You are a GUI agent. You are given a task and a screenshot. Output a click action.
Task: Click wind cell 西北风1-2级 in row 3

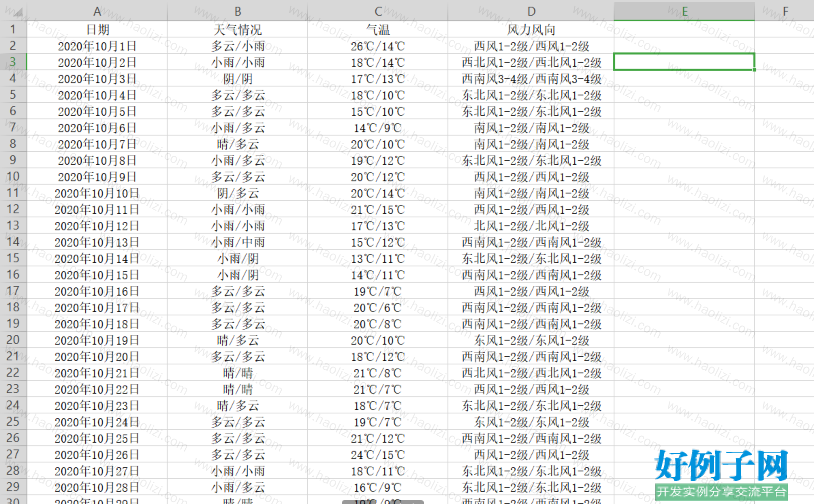(x=531, y=62)
